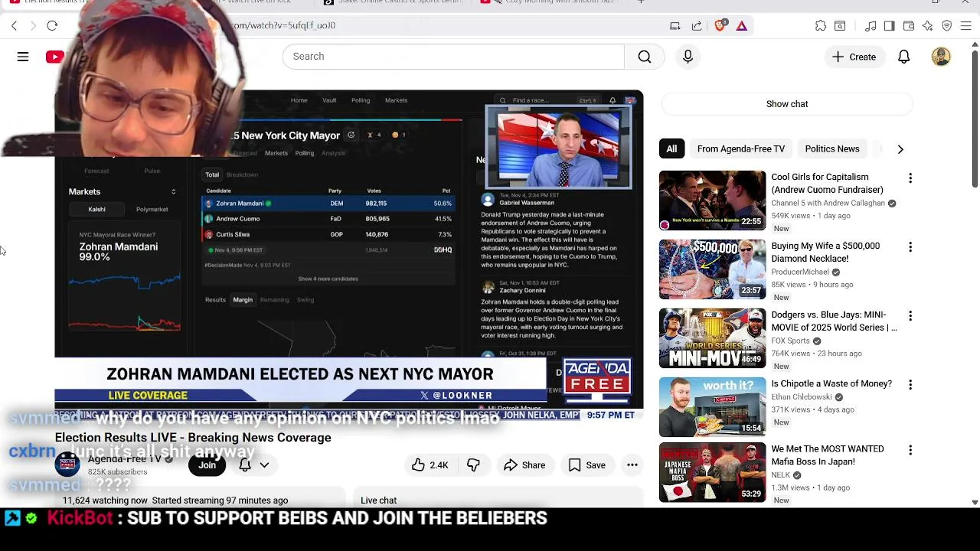Click the share page icon in address bar
This screenshot has height=551, width=980.
[x=697, y=26]
